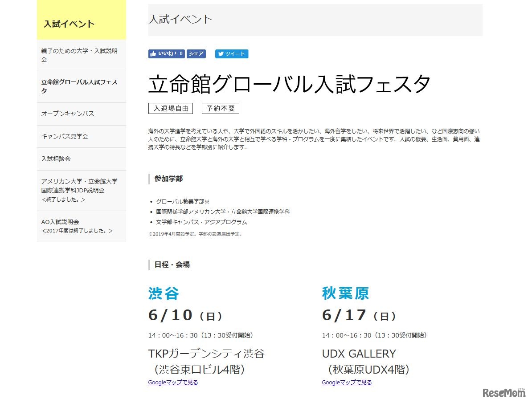Viewport: 532px width, 403px height.
Task: Open Googleマップで見る link for 秋葉原 venue
Action: (347, 383)
